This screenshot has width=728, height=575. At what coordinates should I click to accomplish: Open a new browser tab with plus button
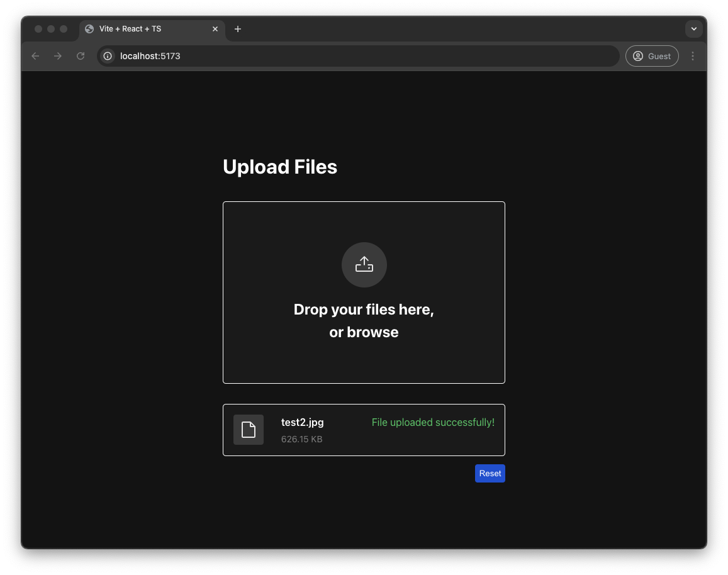point(238,29)
